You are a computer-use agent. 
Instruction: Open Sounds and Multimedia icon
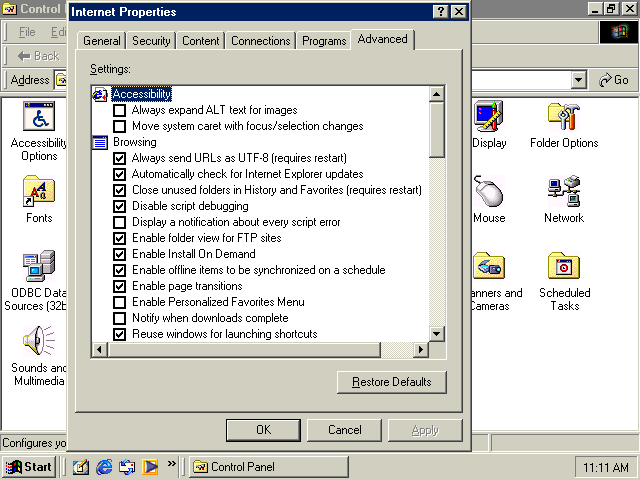39,341
